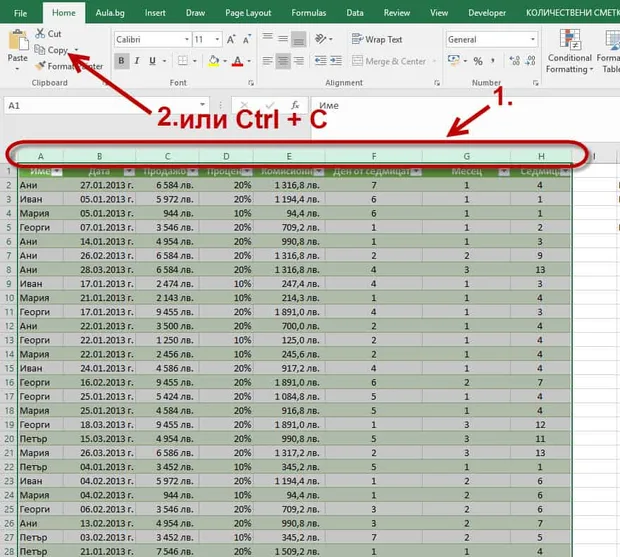Open the General number format dropdown
Image resolution: width=620 pixels, height=557 pixels.
[x=533, y=40]
